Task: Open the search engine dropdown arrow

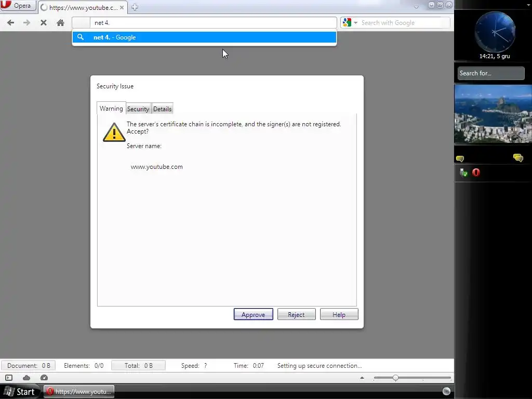Action: click(x=355, y=23)
